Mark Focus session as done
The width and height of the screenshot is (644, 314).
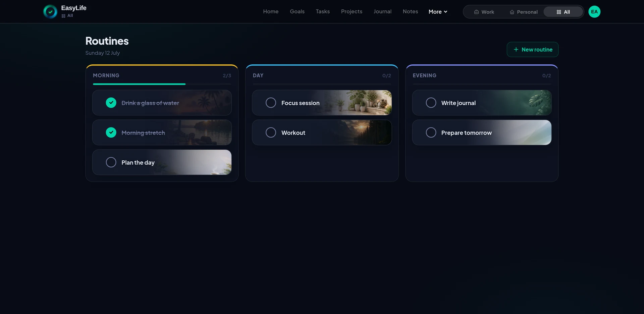pyautogui.click(x=271, y=103)
